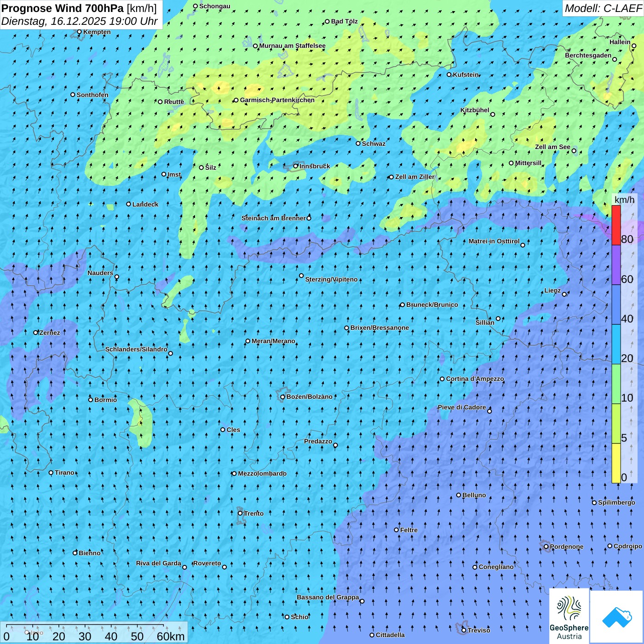
Task: Click the Garmisch-Partenkirchen city marker
Action: coord(236,100)
